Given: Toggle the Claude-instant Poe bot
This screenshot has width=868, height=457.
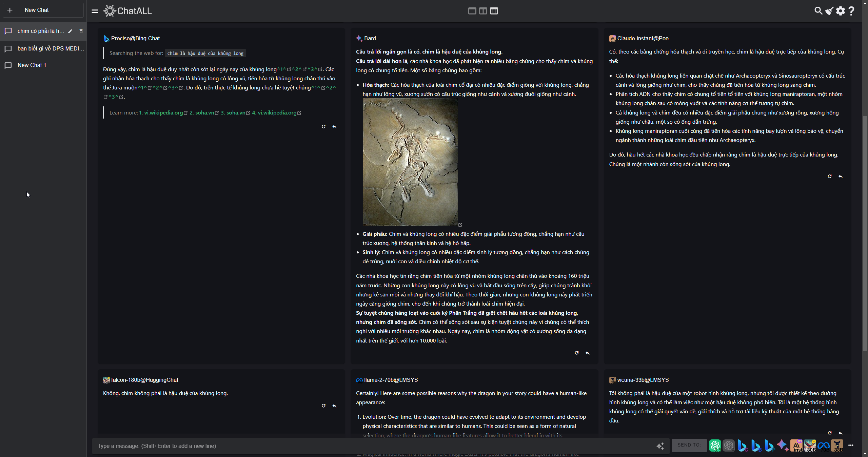Looking at the screenshot, I should (796, 445).
